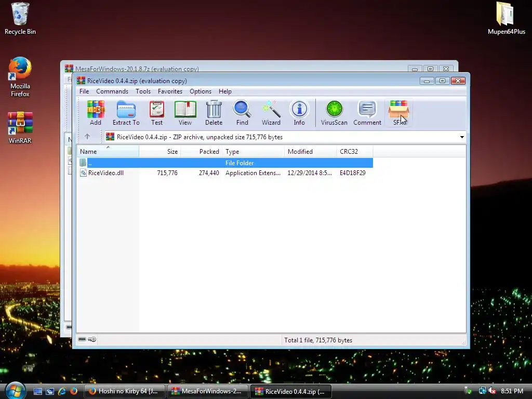Viewport: 532px width, 399px height.
Task: Switch to MesaForWindows taskbar button
Action: 208,391
